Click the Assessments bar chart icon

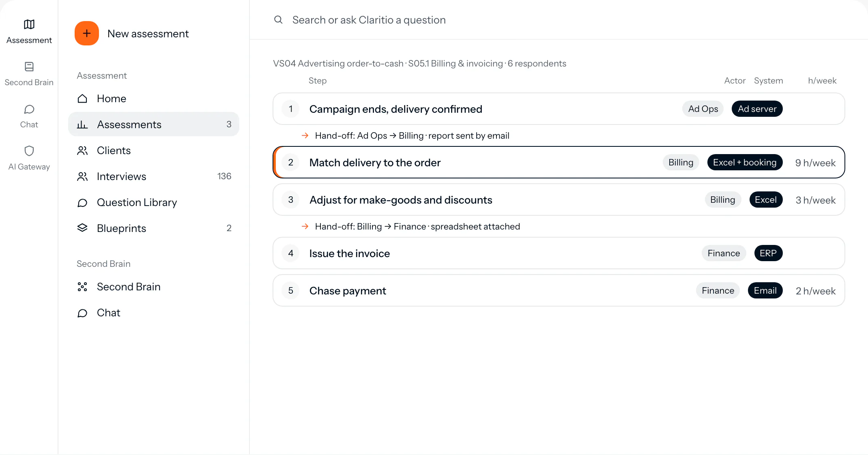(x=82, y=124)
